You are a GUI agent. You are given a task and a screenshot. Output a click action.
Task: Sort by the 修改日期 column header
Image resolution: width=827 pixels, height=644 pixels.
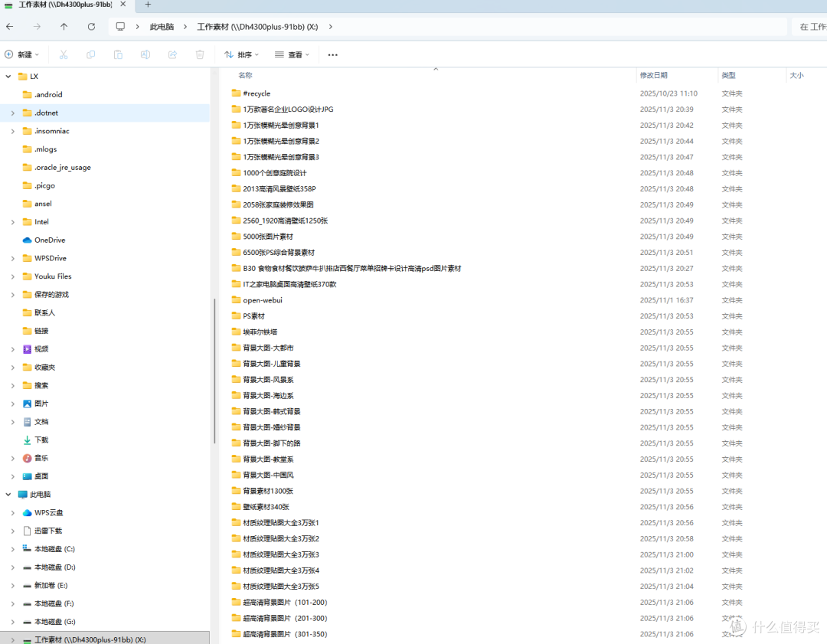pos(653,75)
